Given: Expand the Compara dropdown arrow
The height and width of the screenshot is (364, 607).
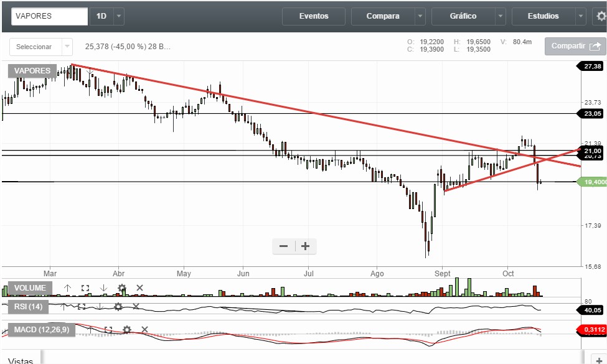Looking at the screenshot, I should coord(420,16).
